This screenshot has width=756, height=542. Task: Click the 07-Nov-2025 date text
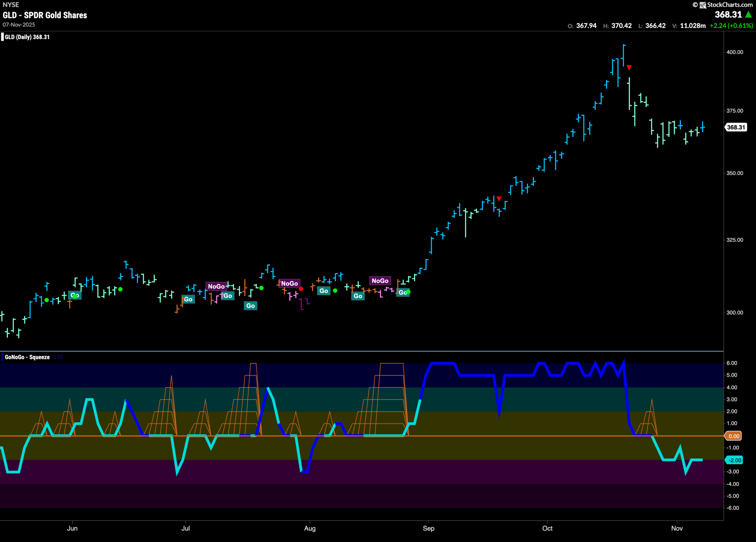click(19, 25)
